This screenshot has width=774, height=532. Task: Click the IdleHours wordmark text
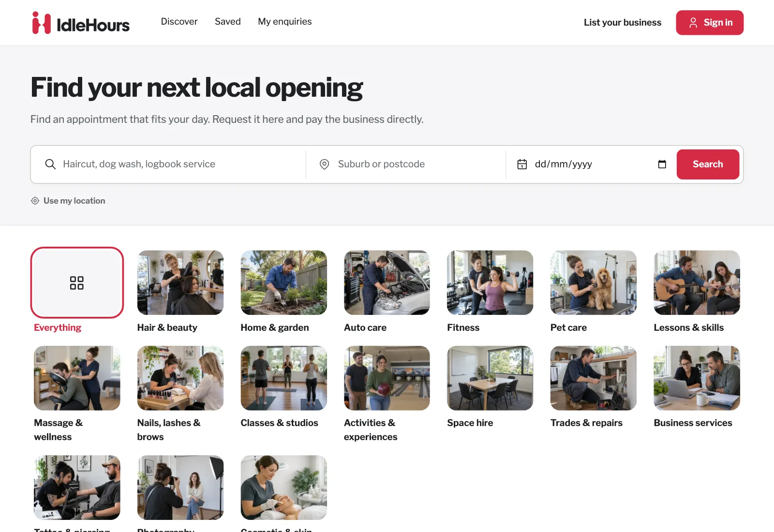point(93,25)
